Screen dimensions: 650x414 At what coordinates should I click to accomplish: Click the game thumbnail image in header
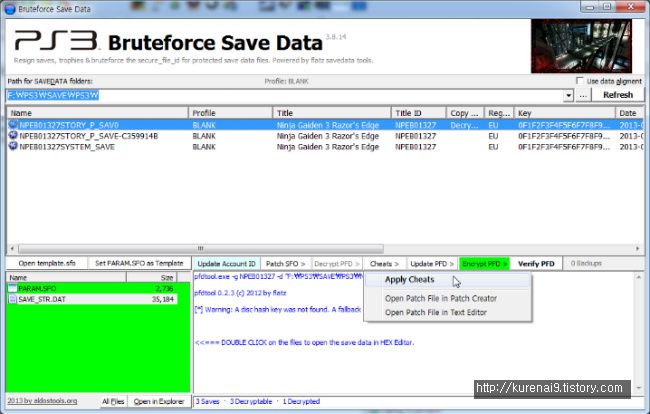(581, 46)
